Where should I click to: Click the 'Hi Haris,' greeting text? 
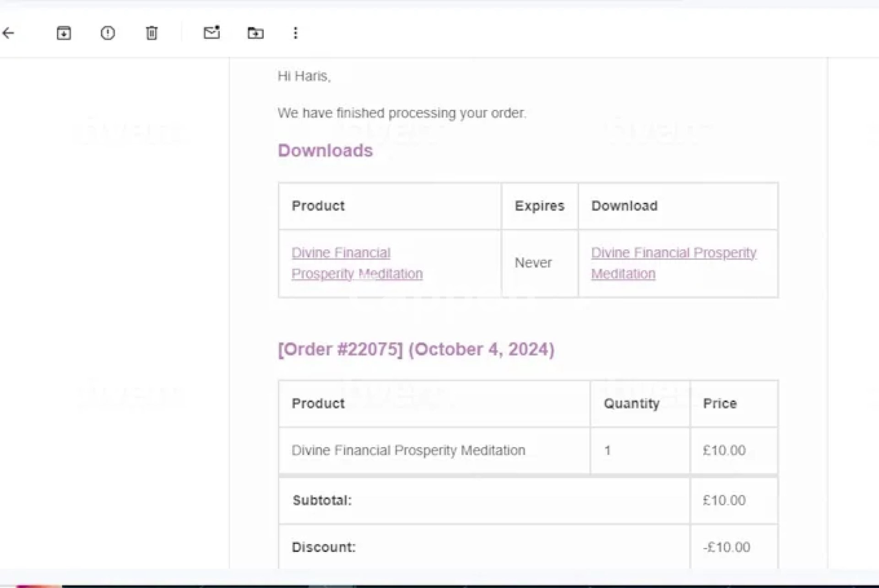pos(304,76)
